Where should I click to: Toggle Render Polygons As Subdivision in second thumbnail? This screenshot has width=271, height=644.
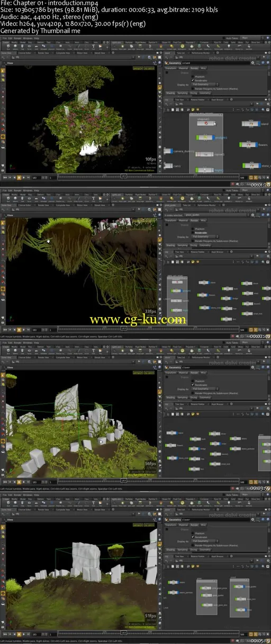pyautogui.click(x=193, y=241)
